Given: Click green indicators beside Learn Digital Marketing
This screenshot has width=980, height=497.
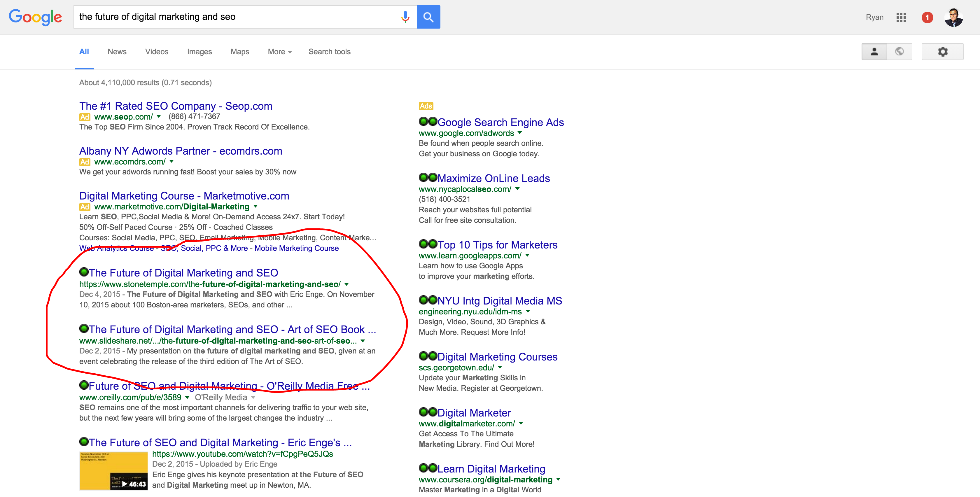Looking at the screenshot, I should (428, 468).
